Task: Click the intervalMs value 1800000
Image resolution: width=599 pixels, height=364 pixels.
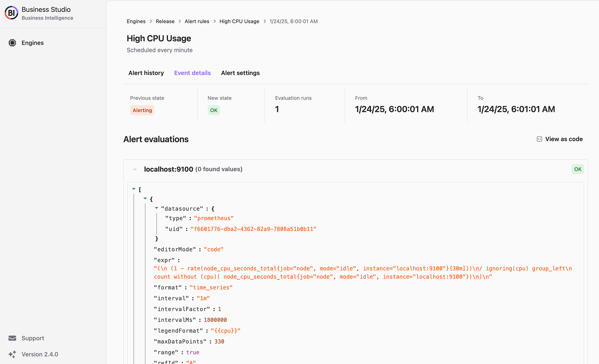Action: (215, 320)
